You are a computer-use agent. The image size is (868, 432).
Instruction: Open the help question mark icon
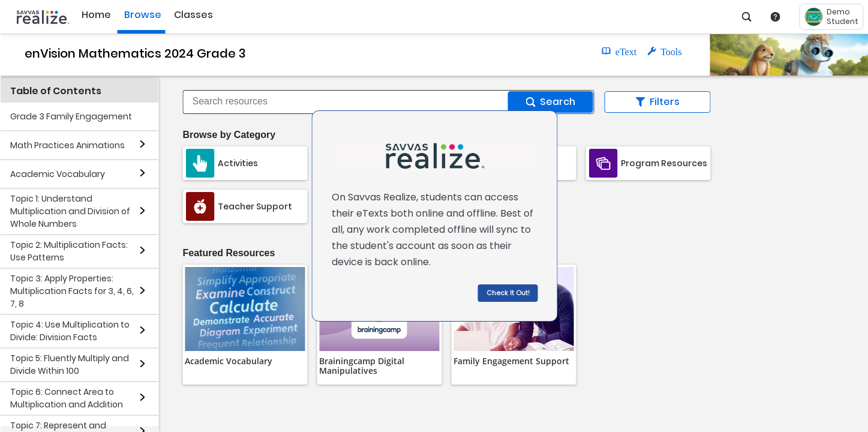click(775, 17)
